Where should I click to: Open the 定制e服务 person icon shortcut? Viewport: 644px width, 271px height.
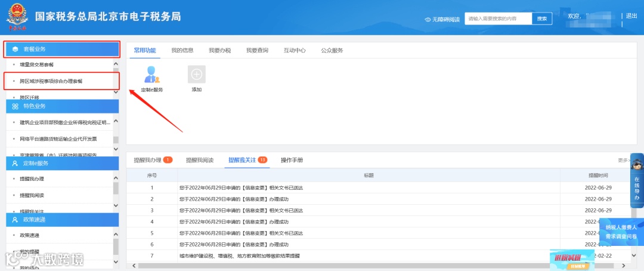click(x=151, y=75)
